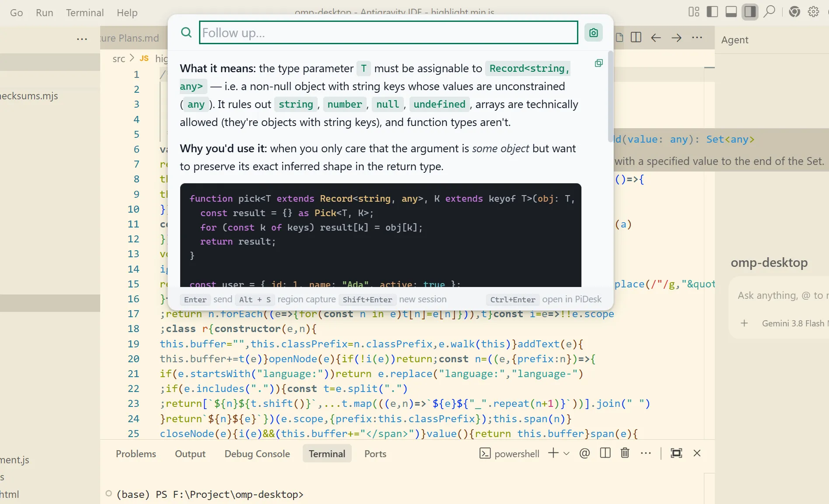The image size is (829, 504).
Task: Open the Chrome browser icon in title bar
Action: (794, 12)
